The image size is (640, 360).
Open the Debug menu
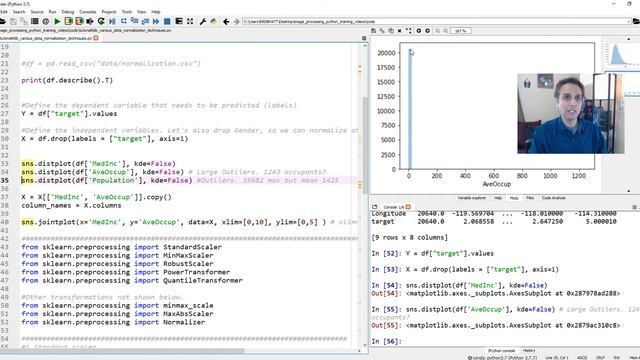point(68,12)
